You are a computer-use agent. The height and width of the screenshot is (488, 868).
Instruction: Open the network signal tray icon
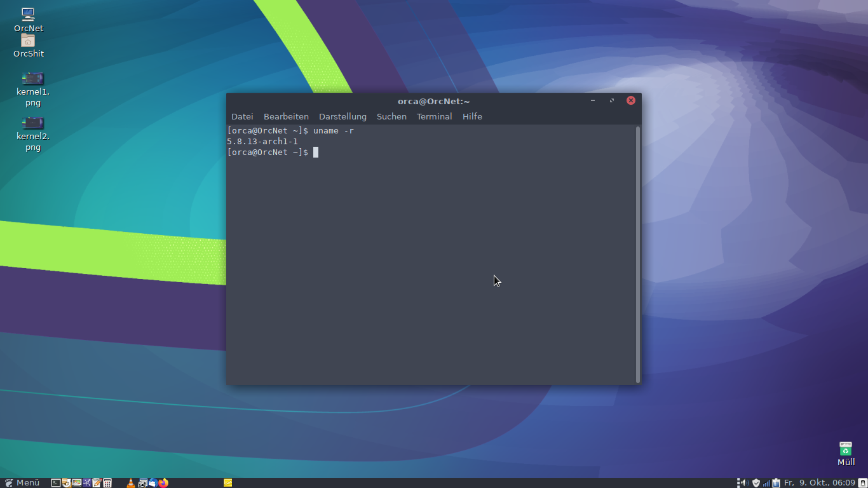766,483
